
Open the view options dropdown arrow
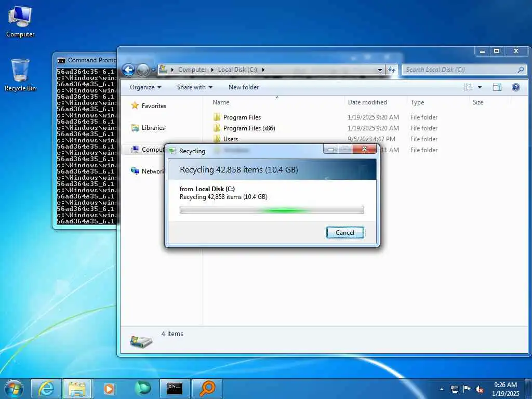pyautogui.click(x=480, y=87)
